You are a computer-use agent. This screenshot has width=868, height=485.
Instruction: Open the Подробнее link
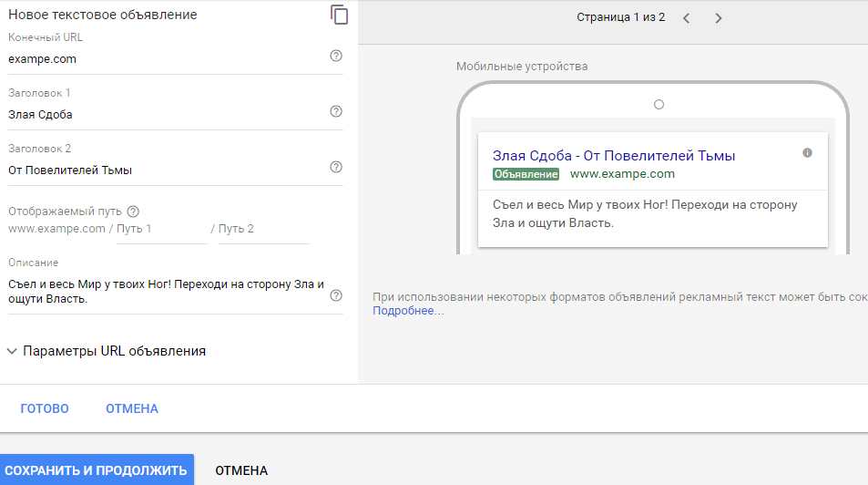[x=408, y=311]
